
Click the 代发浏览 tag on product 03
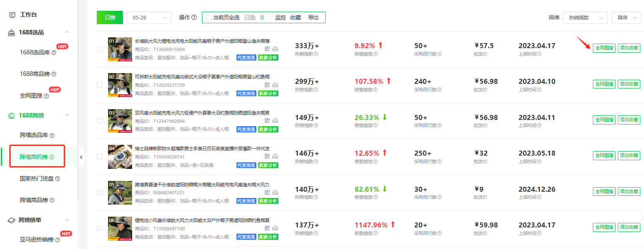pos(246,129)
